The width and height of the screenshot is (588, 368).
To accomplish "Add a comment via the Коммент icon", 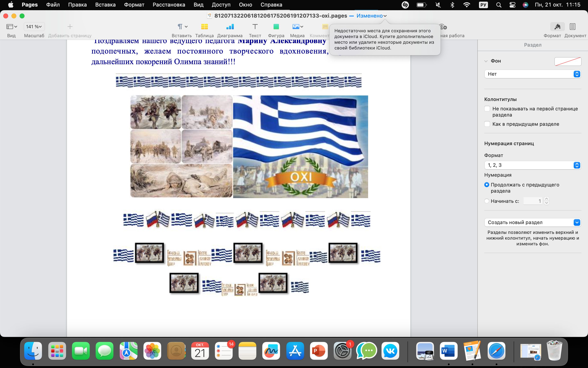I will pyautogui.click(x=325, y=27).
